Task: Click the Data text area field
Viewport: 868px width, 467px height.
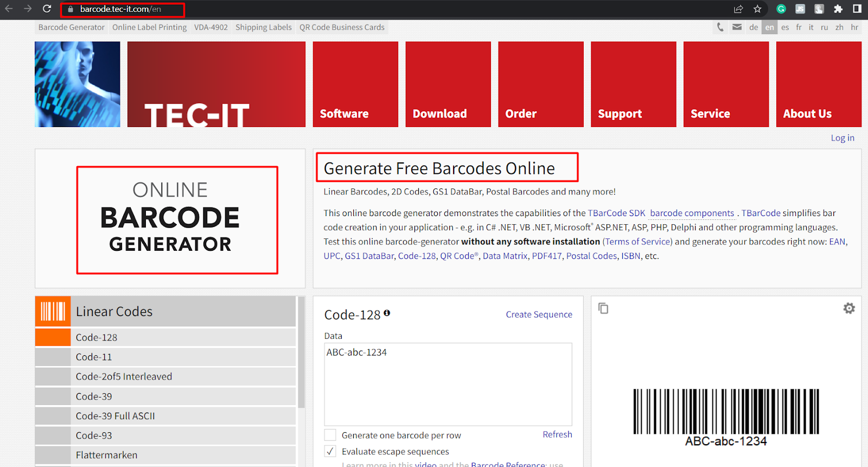Action: [448, 384]
